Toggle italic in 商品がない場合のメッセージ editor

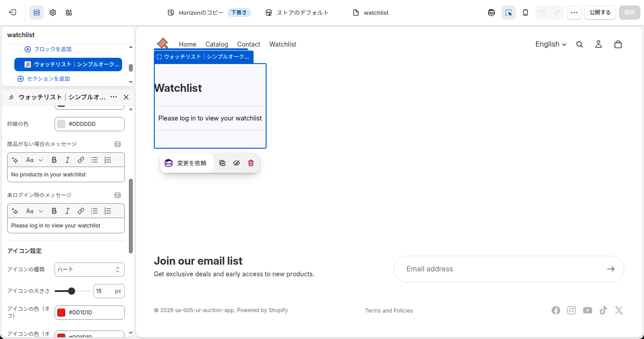[x=68, y=160]
